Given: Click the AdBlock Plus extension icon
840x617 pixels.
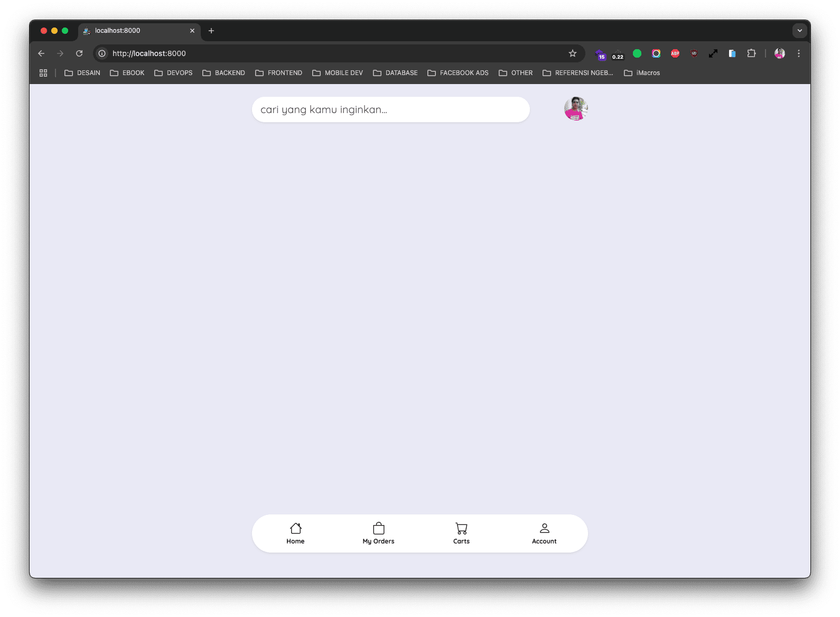Looking at the screenshot, I should (675, 53).
